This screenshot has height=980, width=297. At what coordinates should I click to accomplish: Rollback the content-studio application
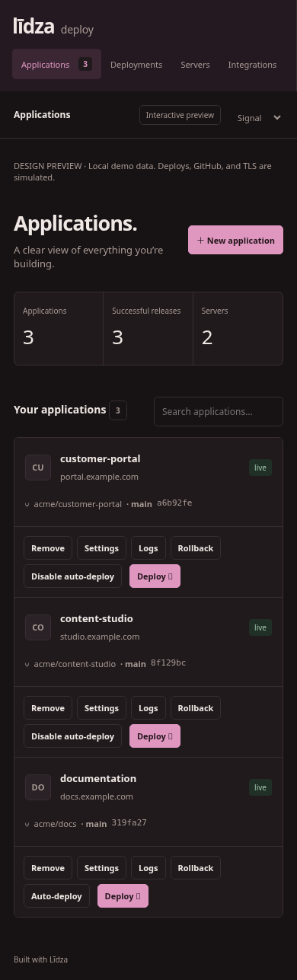tap(196, 708)
